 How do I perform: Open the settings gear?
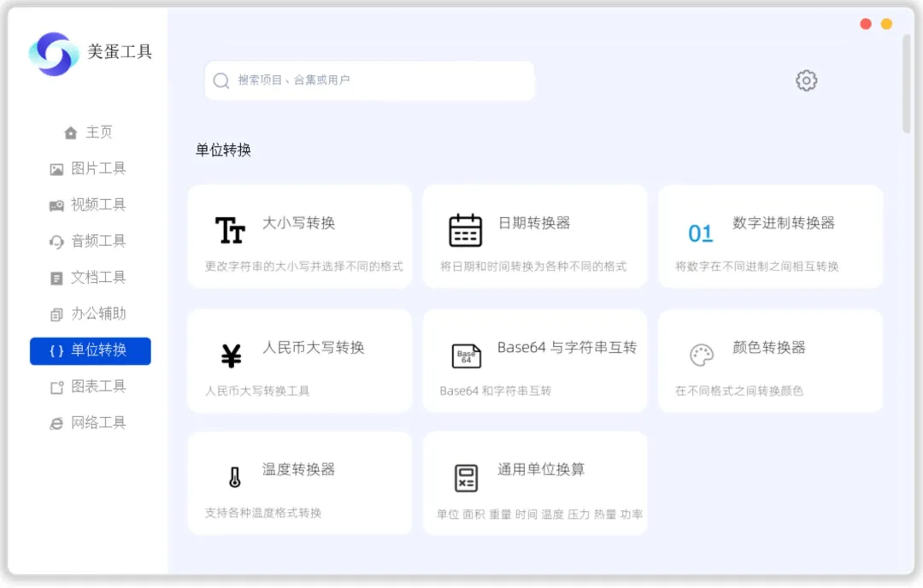(x=805, y=80)
